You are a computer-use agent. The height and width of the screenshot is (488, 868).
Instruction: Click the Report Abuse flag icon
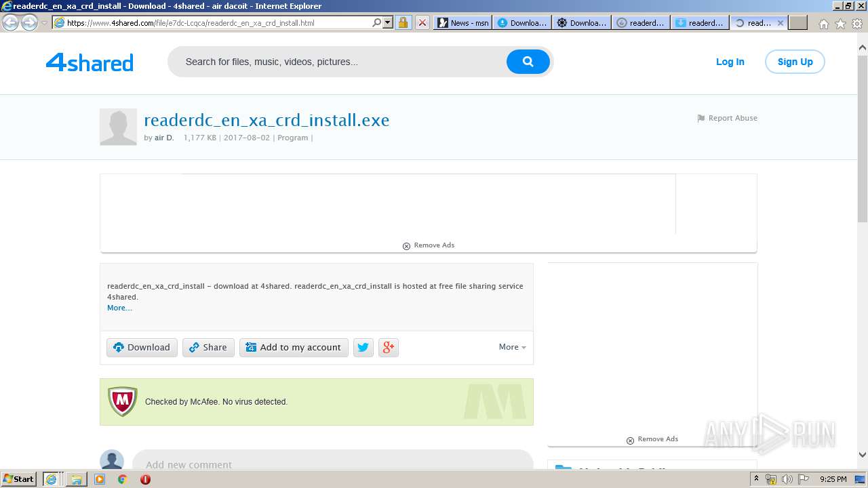point(701,118)
